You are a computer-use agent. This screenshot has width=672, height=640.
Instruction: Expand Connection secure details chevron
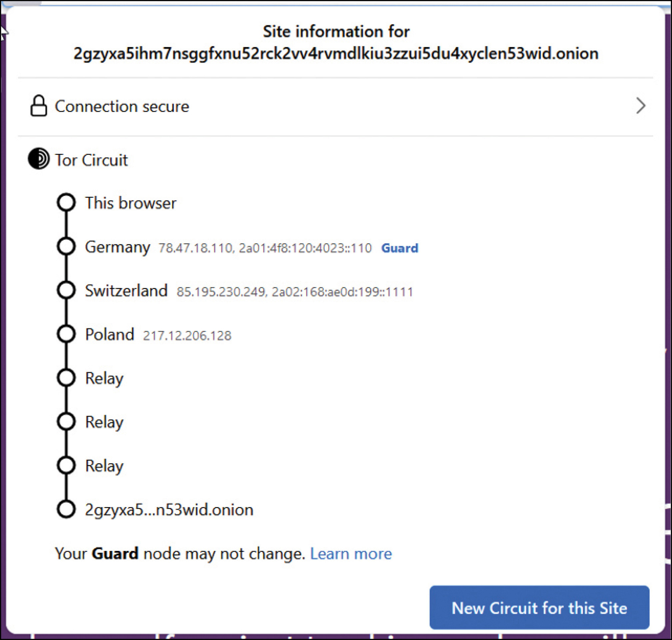pos(640,106)
